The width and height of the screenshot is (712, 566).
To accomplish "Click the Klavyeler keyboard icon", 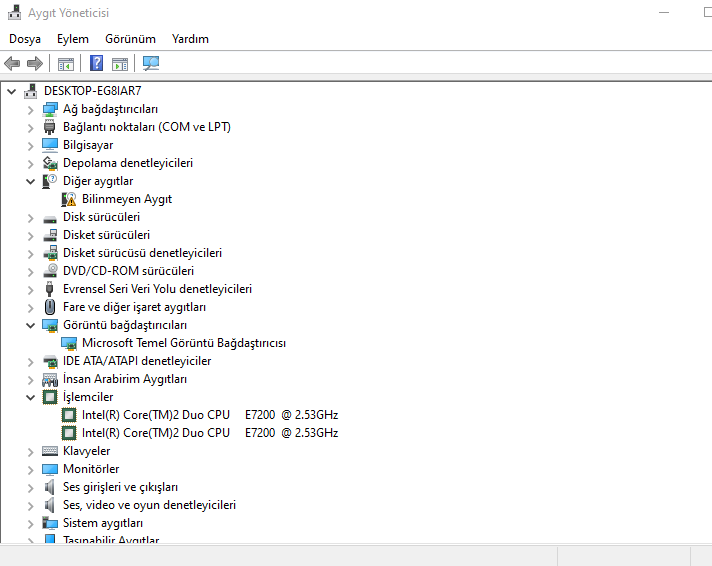I will point(50,451).
